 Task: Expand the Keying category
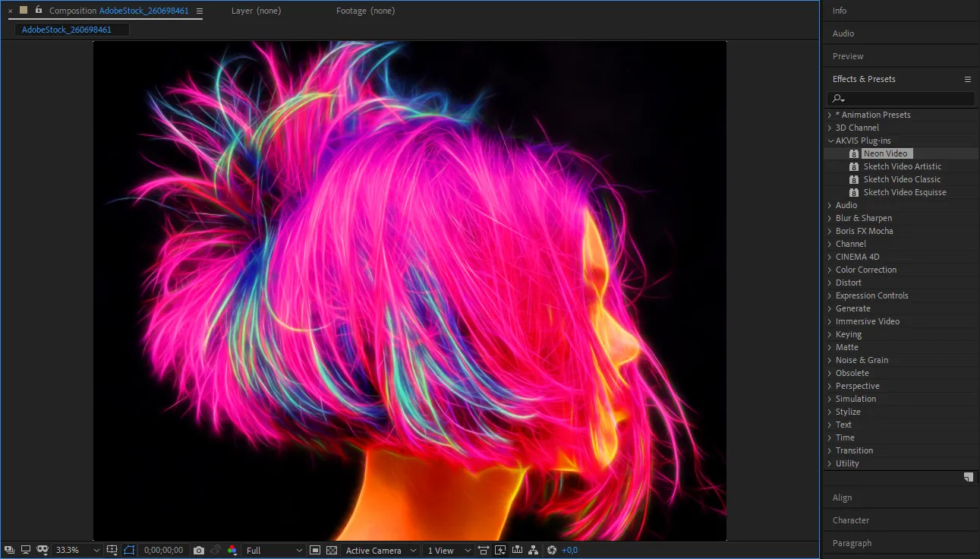829,335
